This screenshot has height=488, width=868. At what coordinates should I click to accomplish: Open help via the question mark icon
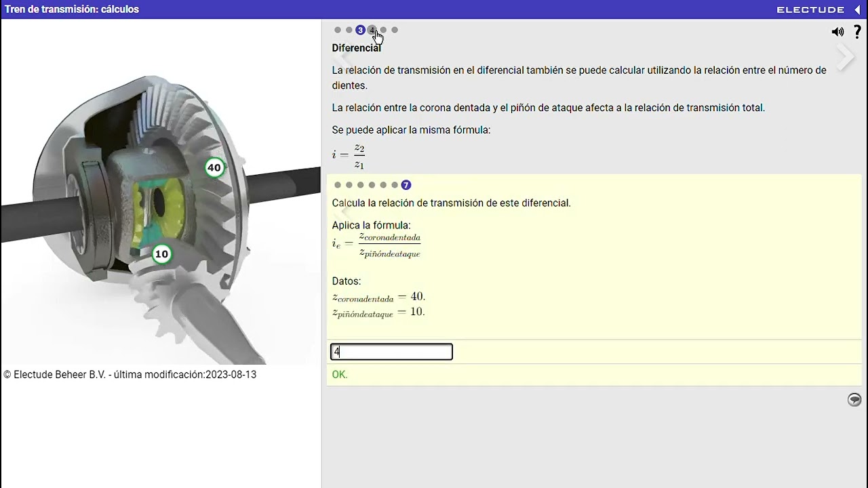pyautogui.click(x=857, y=32)
